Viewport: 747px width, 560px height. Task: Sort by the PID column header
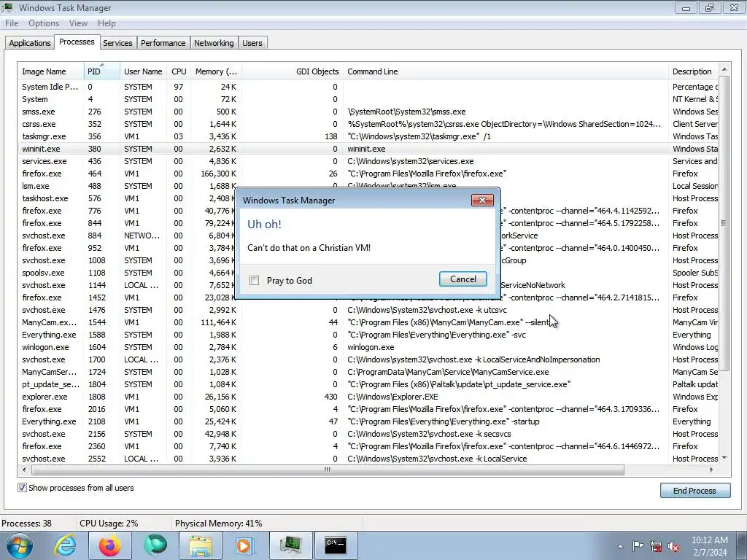[x=102, y=71]
